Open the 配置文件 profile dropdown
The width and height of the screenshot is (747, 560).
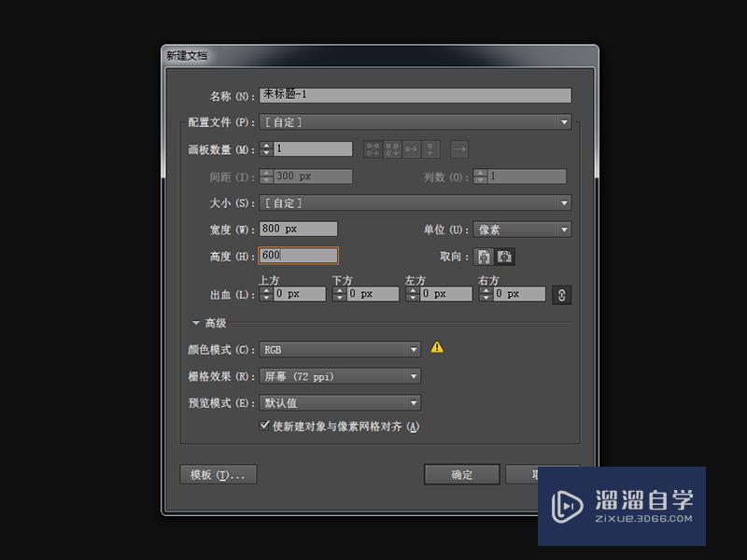pyautogui.click(x=564, y=121)
